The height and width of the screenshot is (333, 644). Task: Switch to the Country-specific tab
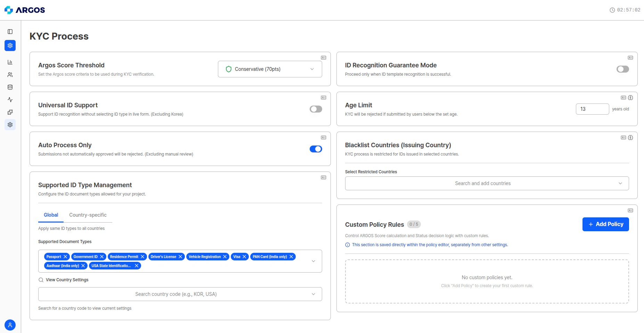point(88,215)
